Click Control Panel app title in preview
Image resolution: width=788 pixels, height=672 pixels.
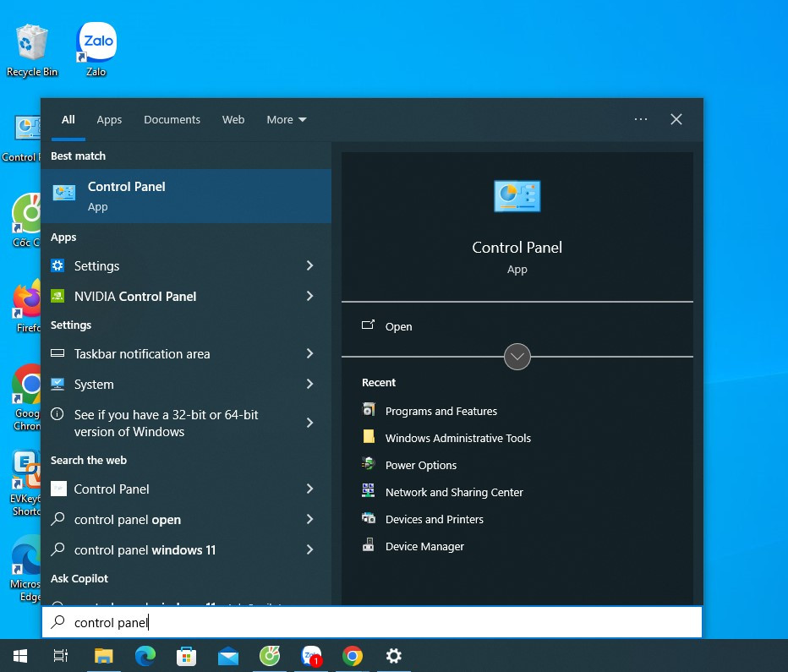tap(517, 247)
